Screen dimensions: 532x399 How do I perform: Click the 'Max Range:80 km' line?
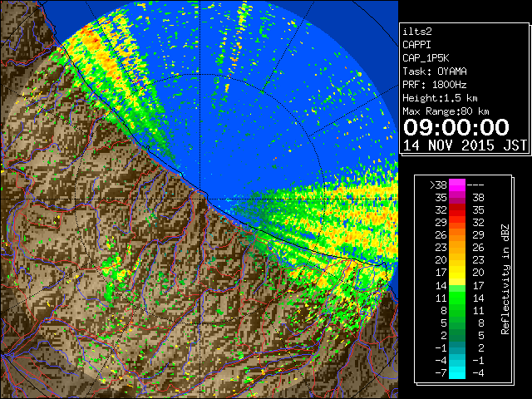click(x=446, y=111)
